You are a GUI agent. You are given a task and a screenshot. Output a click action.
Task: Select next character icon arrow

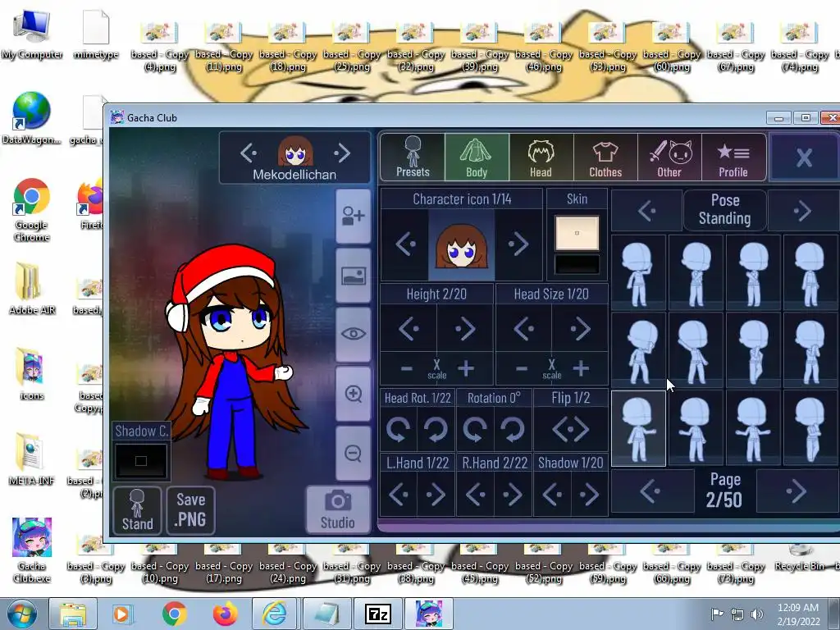coord(518,244)
